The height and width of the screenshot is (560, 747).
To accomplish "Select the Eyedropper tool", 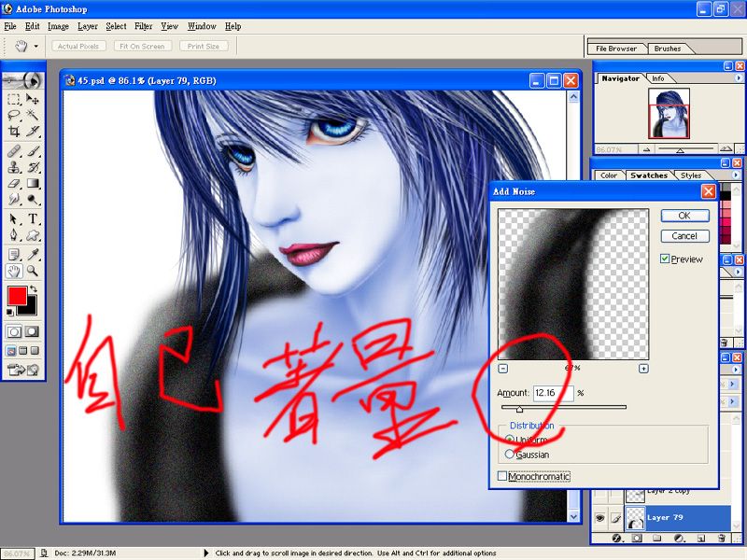I will pyautogui.click(x=33, y=255).
